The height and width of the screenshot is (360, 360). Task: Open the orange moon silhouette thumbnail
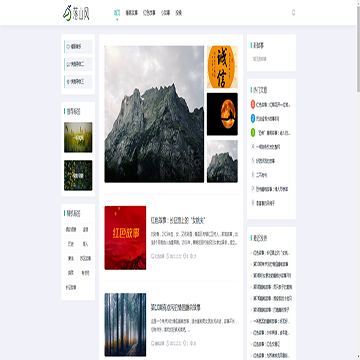[222, 114]
